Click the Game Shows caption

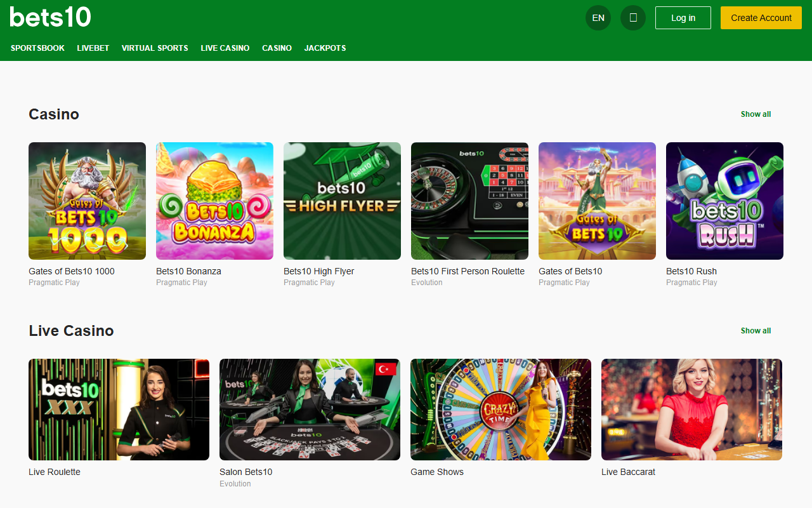click(x=437, y=472)
